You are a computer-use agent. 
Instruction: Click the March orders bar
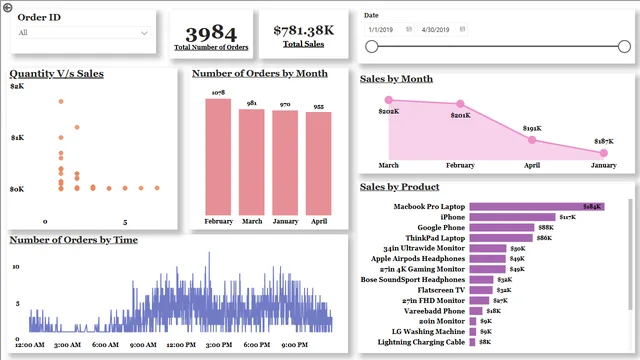pyautogui.click(x=251, y=162)
